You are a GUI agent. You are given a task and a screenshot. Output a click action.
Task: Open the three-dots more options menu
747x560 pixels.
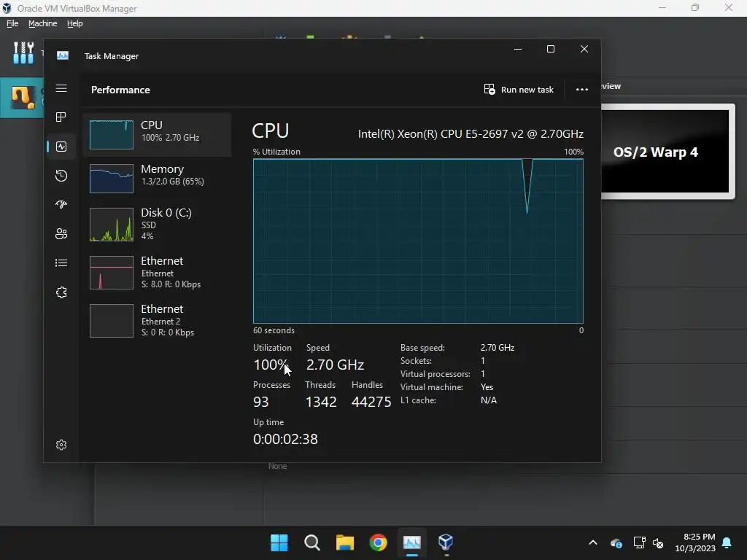tap(581, 90)
